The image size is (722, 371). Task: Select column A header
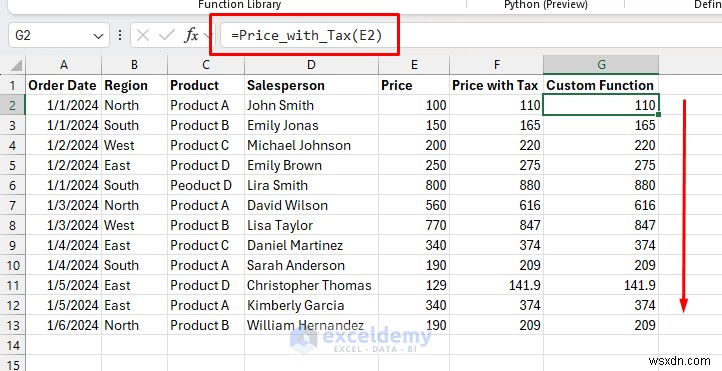coord(64,65)
